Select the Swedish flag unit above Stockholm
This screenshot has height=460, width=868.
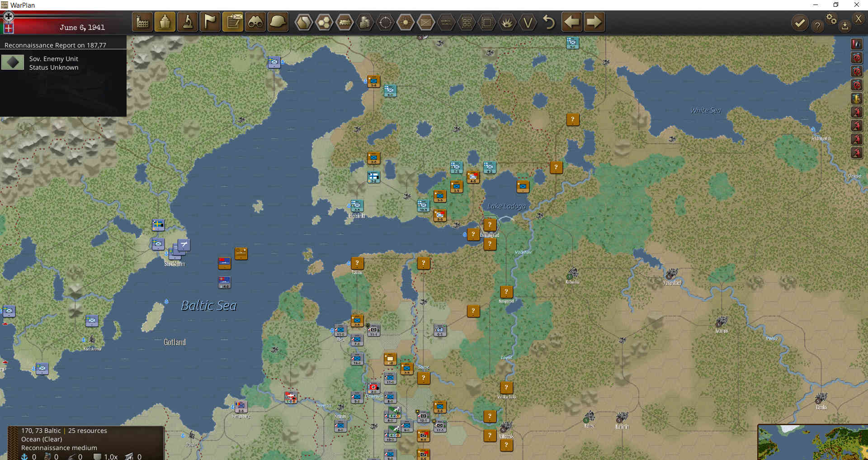tap(158, 224)
